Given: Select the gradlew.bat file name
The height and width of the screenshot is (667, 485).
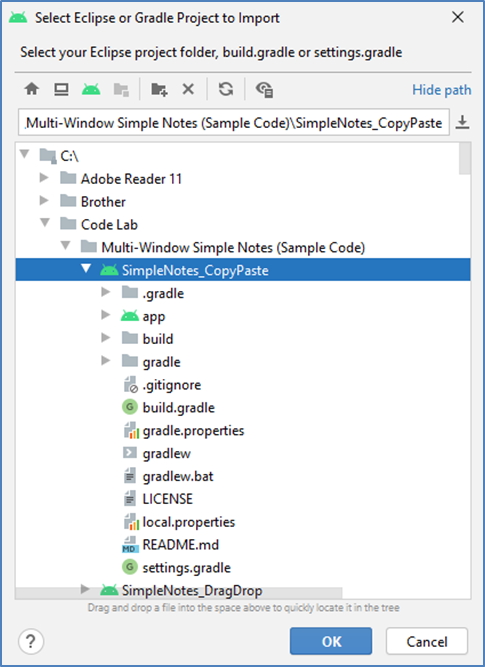Looking at the screenshot, I should point(178,476).
